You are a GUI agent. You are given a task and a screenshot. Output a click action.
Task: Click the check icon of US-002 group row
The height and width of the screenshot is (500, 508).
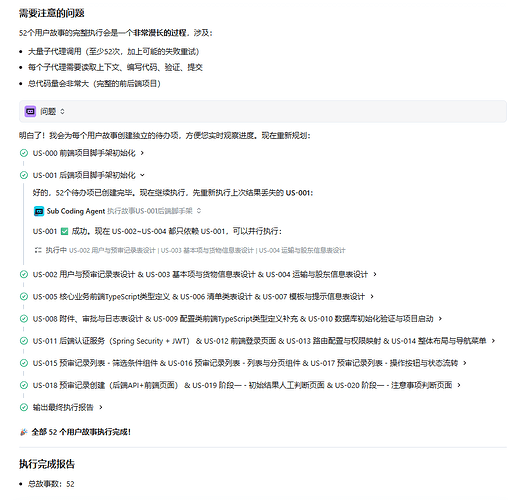click(24, 274)
